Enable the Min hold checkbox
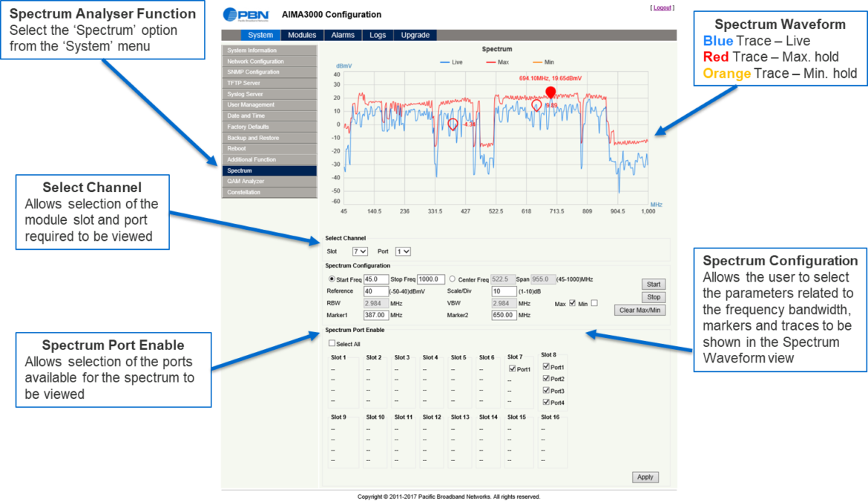868x504 pixels. coord(594,303)
